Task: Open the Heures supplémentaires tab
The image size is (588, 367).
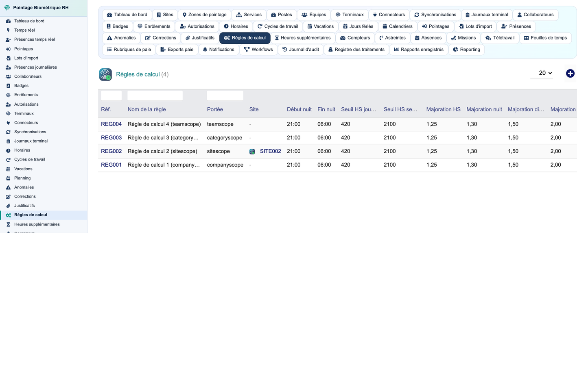Action: click(x=302, y=38)
